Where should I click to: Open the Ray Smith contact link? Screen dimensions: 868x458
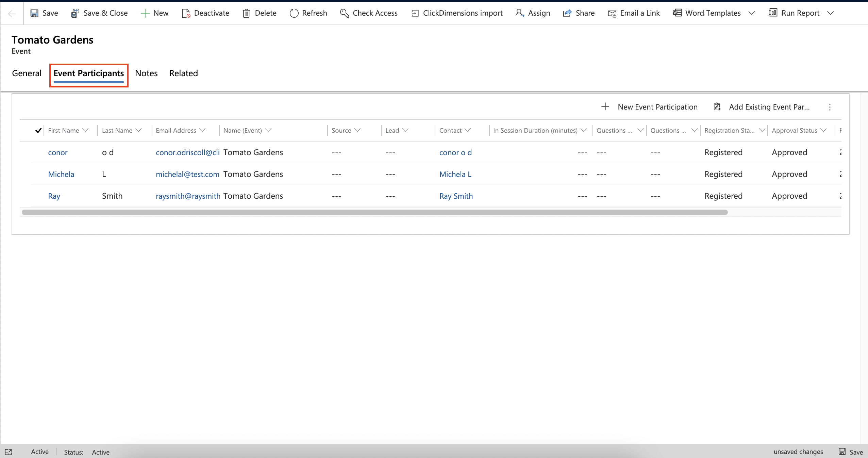click(456, 196)
